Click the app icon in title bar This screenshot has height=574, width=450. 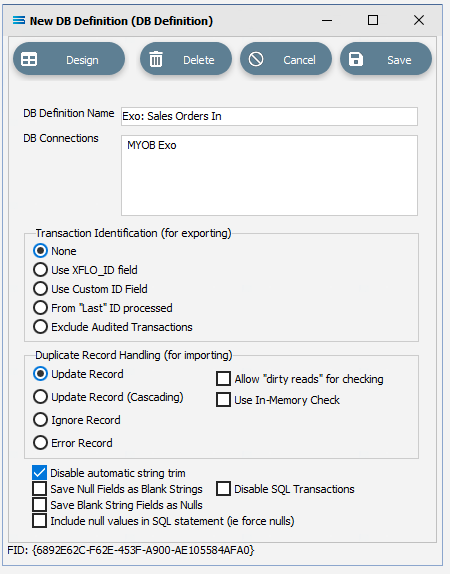tap(19, 20)
